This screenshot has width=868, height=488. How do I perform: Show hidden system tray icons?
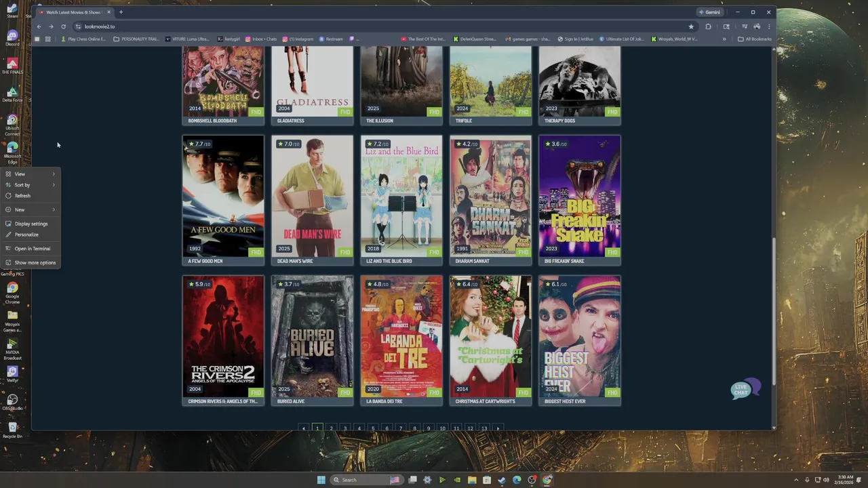[797, 480]
